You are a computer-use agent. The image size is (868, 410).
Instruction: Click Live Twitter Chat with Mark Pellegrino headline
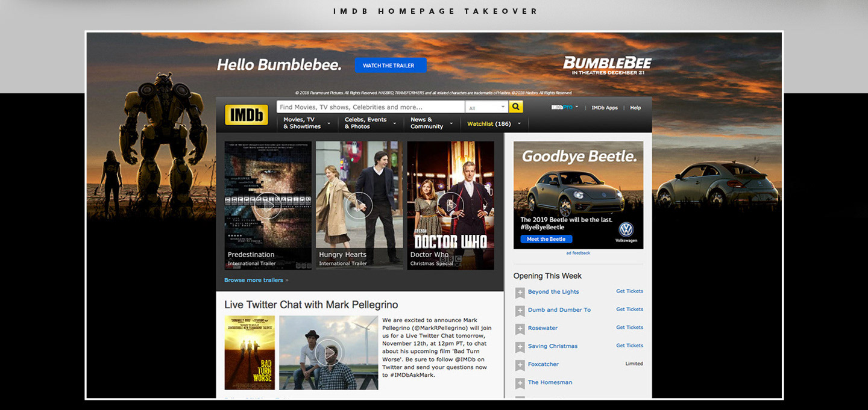pyautogui.click(x=311, y=305)
